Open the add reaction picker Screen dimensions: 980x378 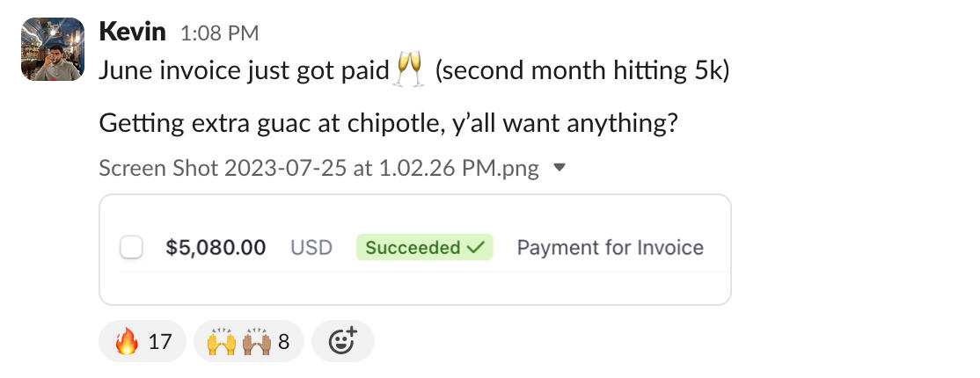point(342,341)
